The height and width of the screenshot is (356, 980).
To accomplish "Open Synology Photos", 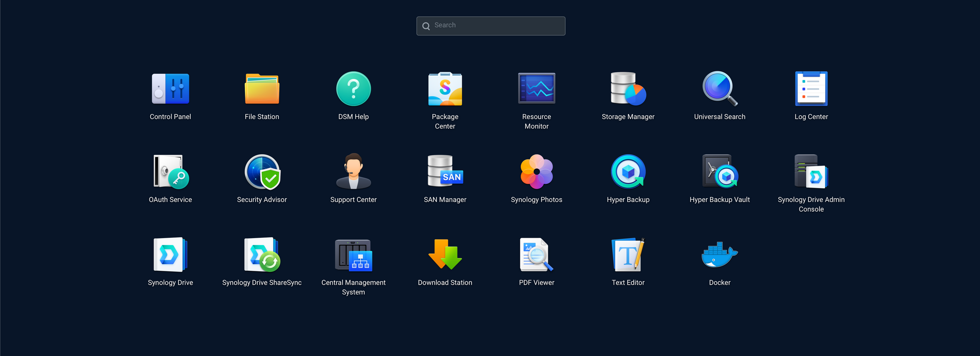I will click(x=537, y=172).
